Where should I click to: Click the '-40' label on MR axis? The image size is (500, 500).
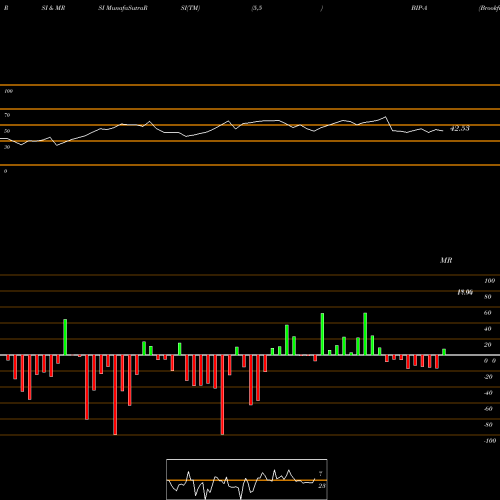tap(488, 393)
